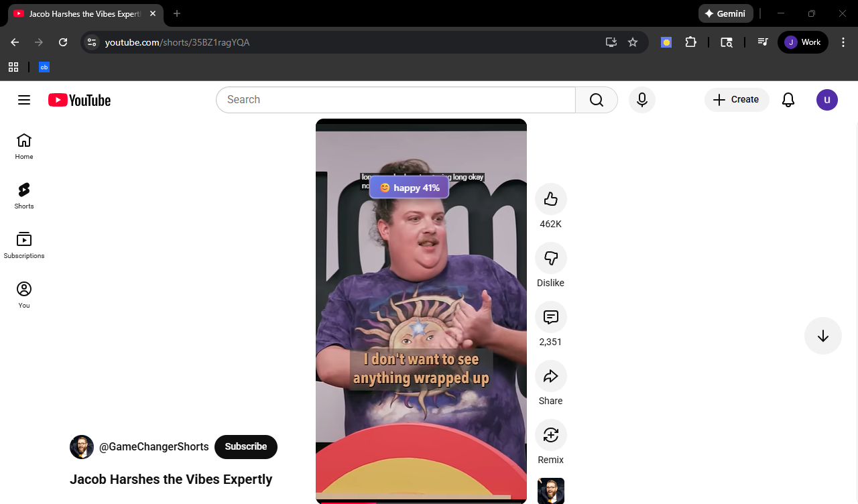This screenshot has width=858, height=504.
Task: Select the Subscriptions sidebar icon
Action: [x=23, y=244]
